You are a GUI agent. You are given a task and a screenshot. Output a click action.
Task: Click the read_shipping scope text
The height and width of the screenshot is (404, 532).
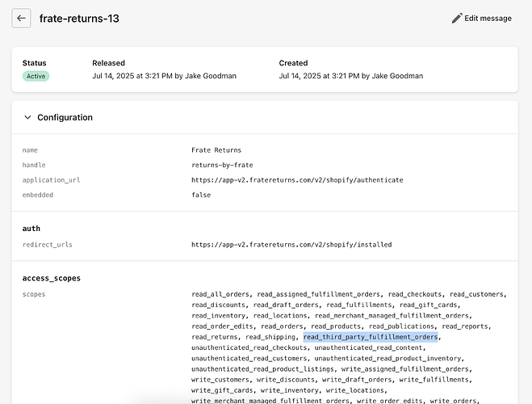coord(270,337)
